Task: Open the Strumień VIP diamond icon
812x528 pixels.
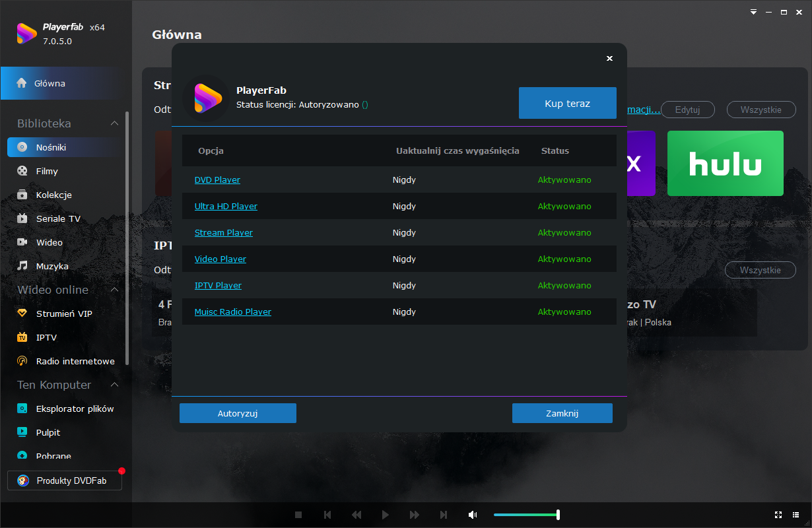Action: 22,313
